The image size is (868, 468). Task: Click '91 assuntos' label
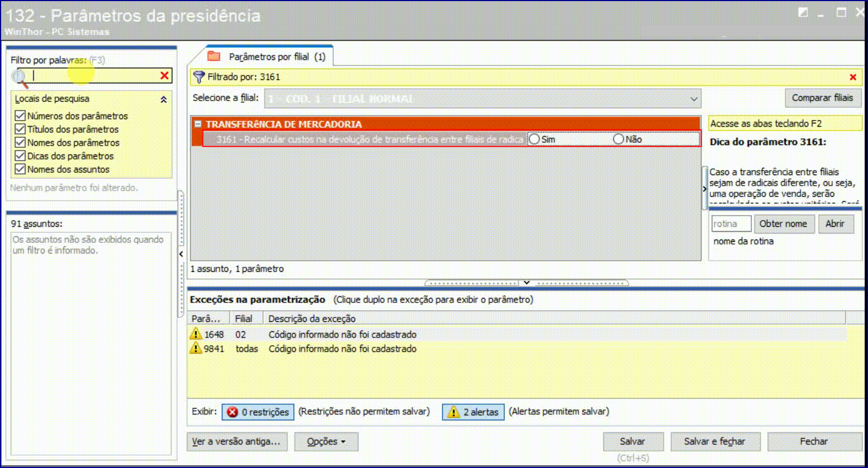[37, 224]
